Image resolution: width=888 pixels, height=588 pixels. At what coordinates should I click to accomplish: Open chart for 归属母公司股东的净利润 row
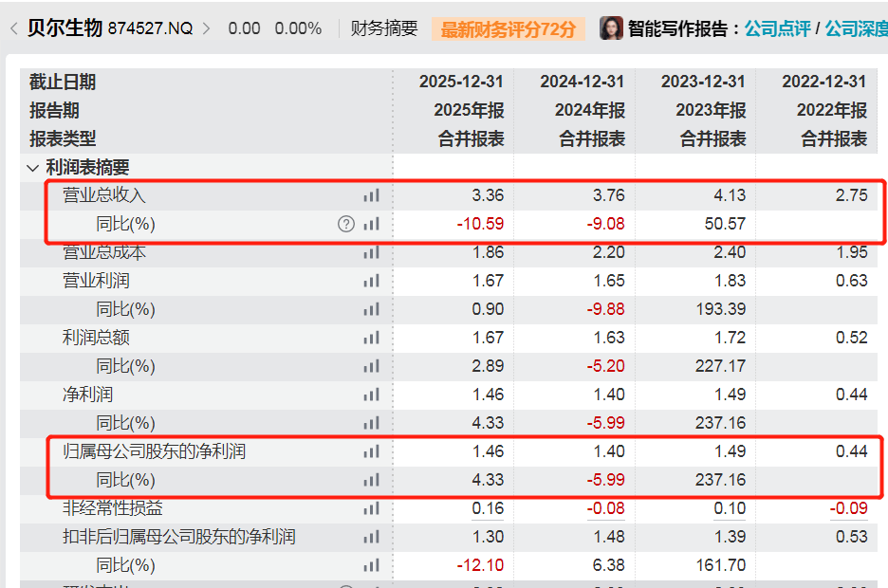(x=372, y=451)
